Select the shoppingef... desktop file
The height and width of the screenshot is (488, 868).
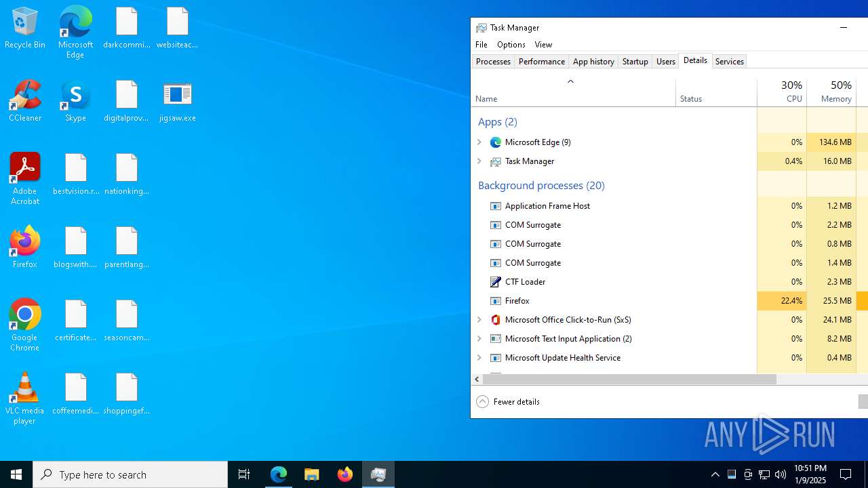point(127,394)
